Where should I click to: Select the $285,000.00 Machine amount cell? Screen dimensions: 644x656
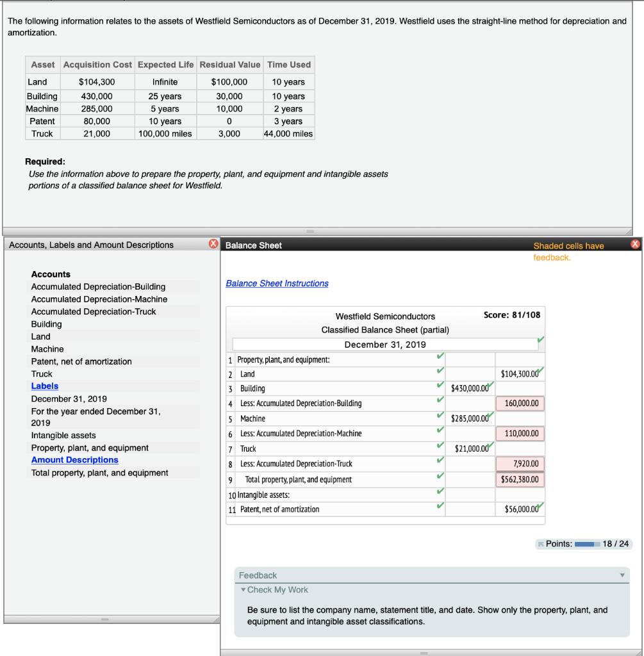[x=470, y=418]
